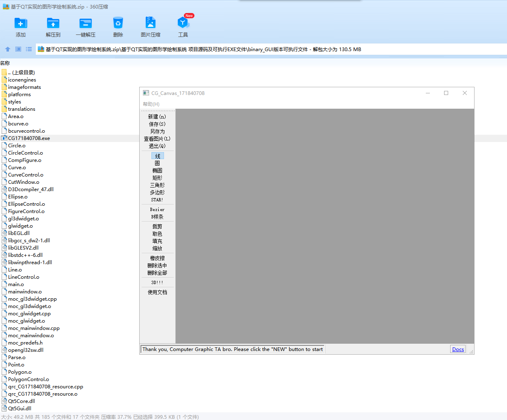This screenshot has height=420, width=507.
Task: Select the STAR! drawing tool
Action: tap(157, 200)
